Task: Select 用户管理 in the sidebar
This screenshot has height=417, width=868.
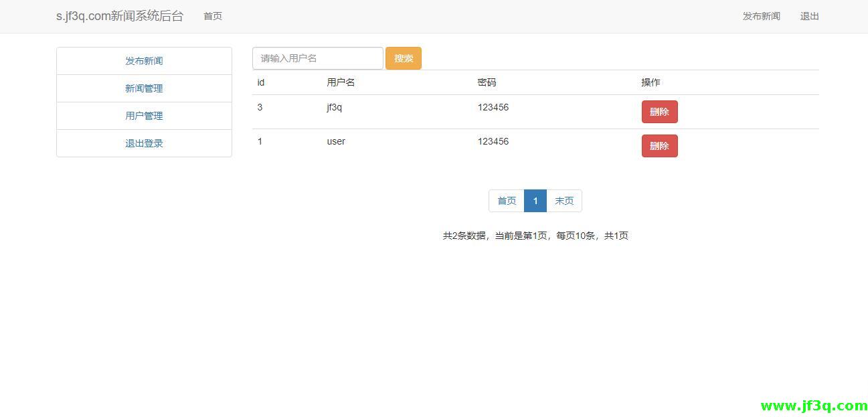Action: click(144, 115)
